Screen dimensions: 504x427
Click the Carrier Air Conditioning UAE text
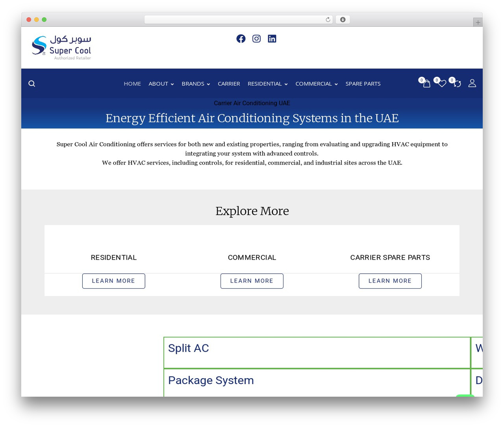click(x=252, y=103)
